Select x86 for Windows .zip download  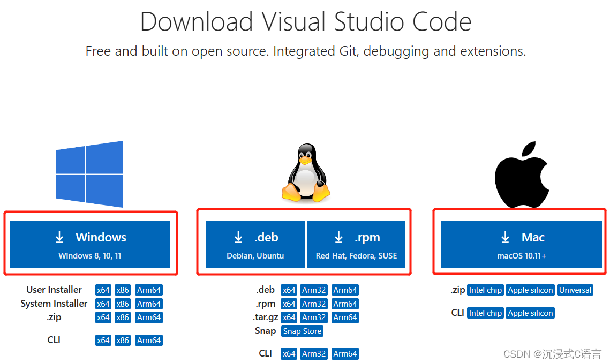click(123, 317)
